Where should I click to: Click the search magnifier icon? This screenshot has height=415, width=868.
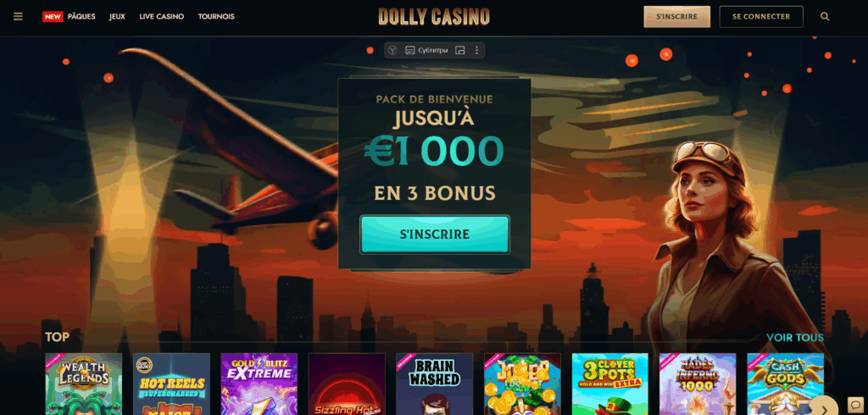pyautogui.click(x=825, y=17)
